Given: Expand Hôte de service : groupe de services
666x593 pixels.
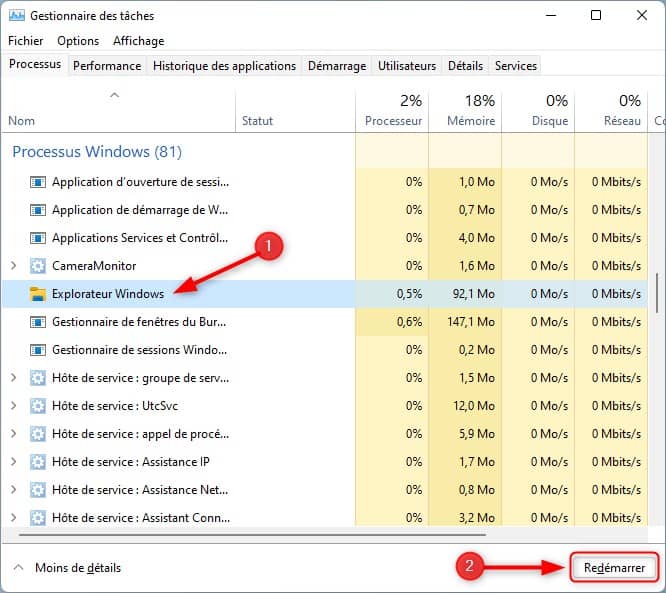Looking at the screenshot, I should (x=13, y=378).
